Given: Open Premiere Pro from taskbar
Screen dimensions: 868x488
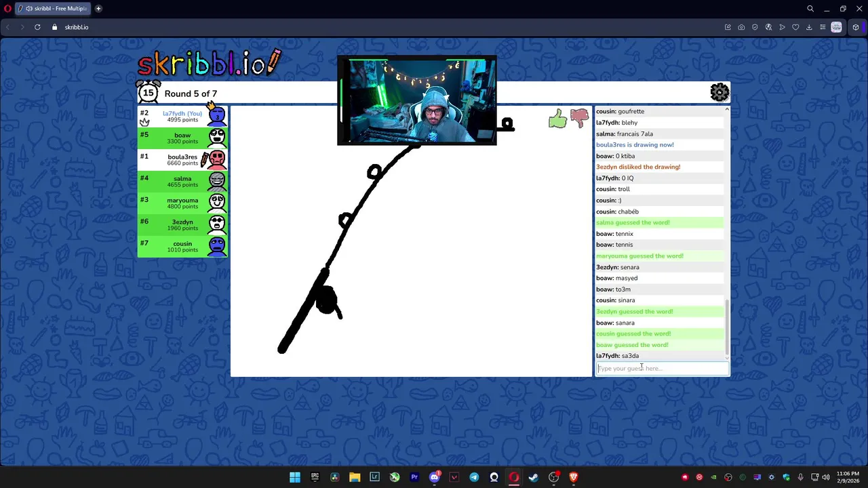Looking at the screenshot, I should click(414, 477).
